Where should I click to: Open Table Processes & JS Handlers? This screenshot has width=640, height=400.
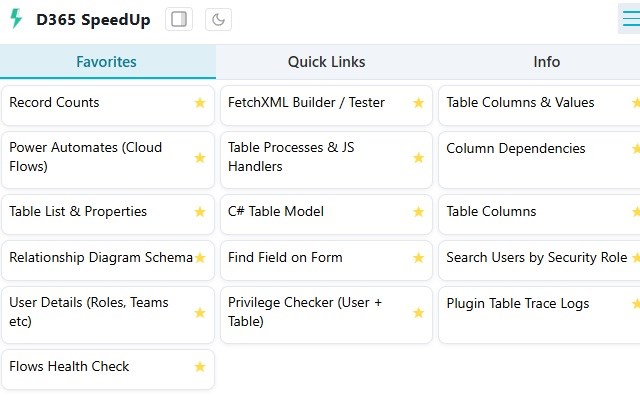point(326,160)
